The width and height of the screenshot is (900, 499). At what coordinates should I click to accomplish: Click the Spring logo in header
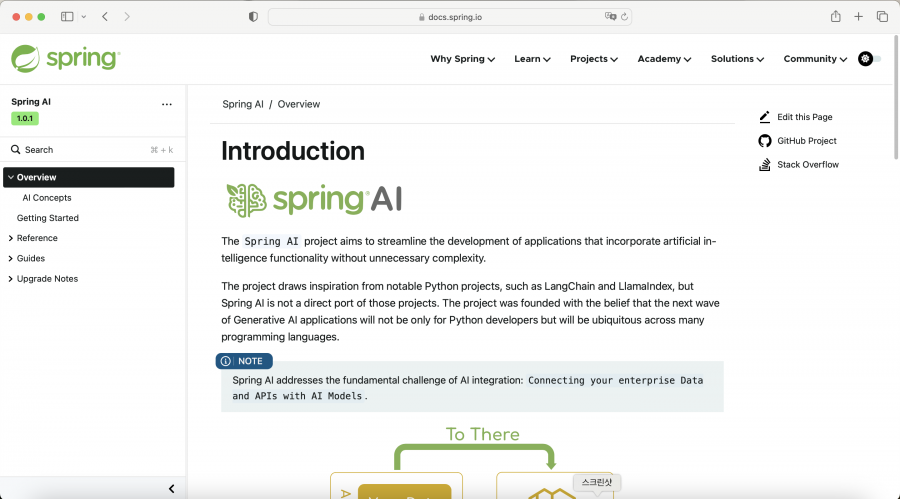pyautogui.click(x=65, y=59)
